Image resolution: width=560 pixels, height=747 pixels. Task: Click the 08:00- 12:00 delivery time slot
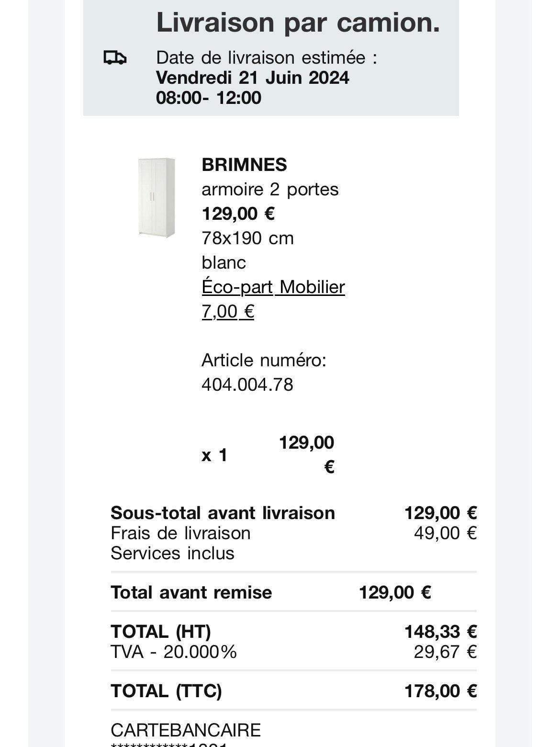coord(209,98)
